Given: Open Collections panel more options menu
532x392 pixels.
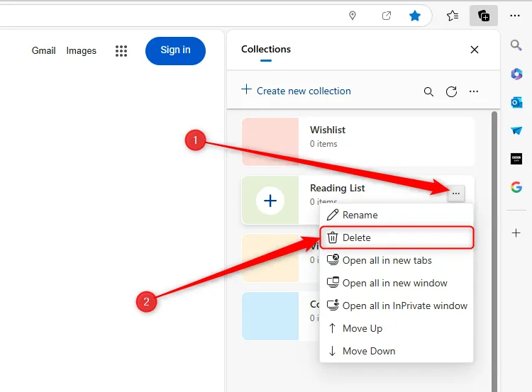Looking at the screenshot, I should (474, 91).
